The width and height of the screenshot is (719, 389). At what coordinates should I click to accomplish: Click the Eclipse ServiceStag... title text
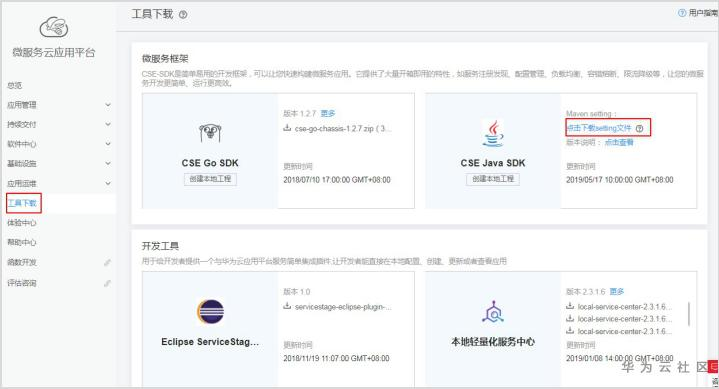pyautogui.click(x=210, y=342)
